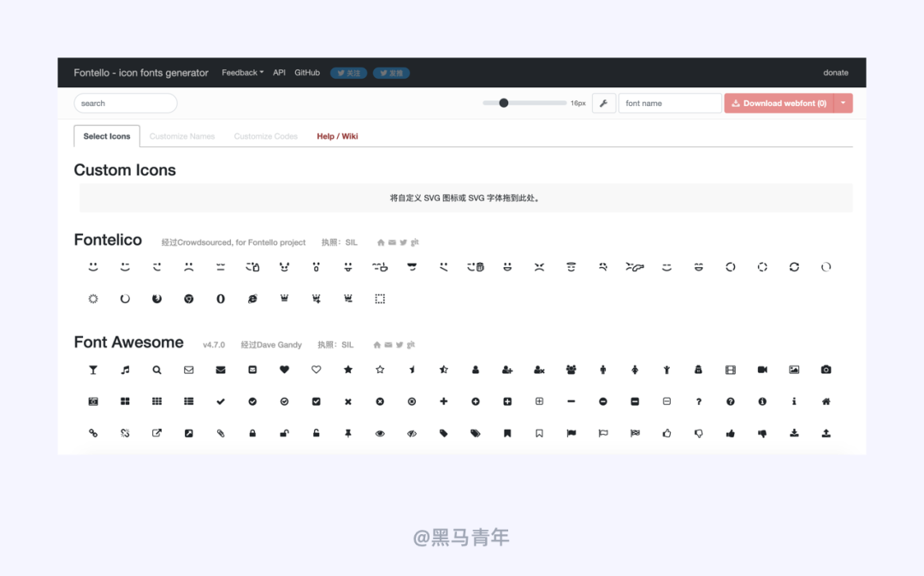This screenshot has width=924, height=576.
Task: Select the outlined empty heart icon
Action: pos(316,370)
